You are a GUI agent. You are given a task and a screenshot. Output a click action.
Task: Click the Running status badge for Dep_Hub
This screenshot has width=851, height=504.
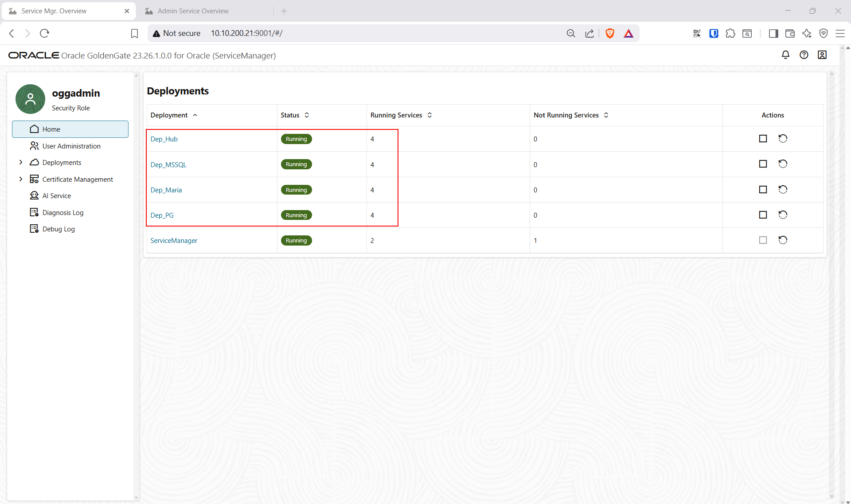(297, 139)
